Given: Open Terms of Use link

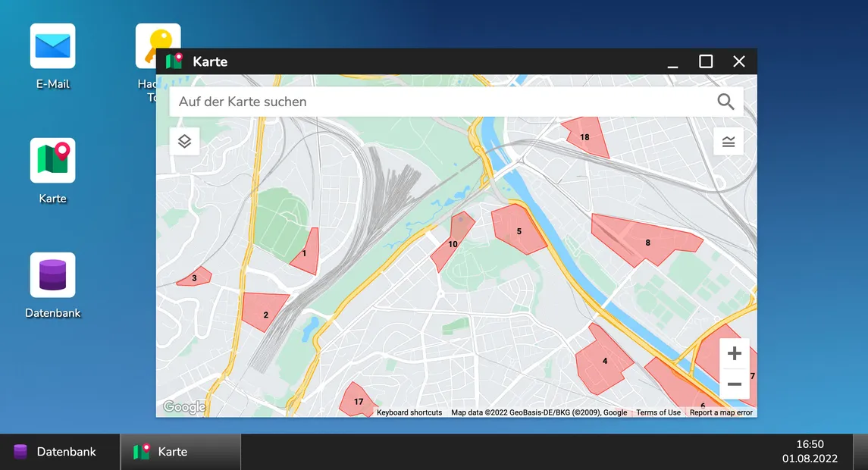Looking at the screenshot, I should pyautogui.click(x=658, y=412).
